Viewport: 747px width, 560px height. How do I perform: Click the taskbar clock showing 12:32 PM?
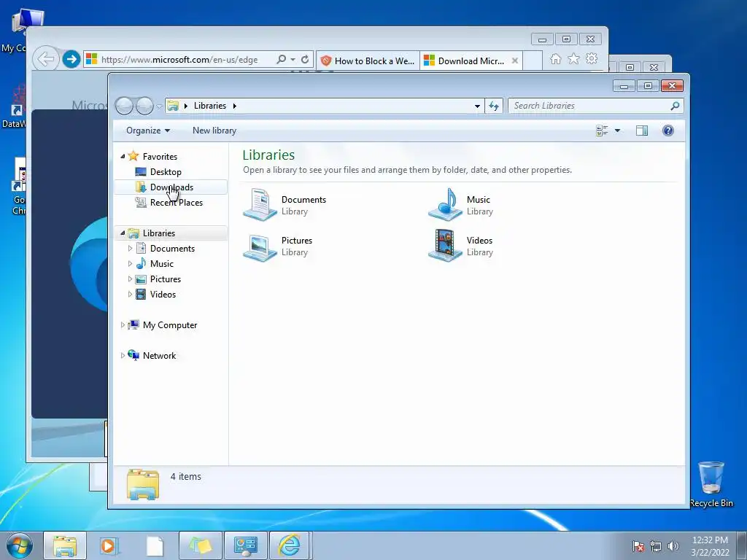pyautogui.click(x=710, y=546)
